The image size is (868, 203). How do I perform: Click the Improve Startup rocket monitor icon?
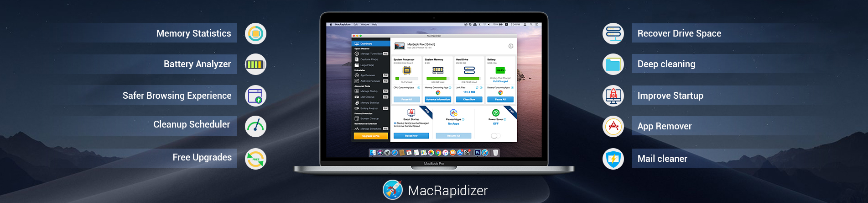[x=613, y=96]
